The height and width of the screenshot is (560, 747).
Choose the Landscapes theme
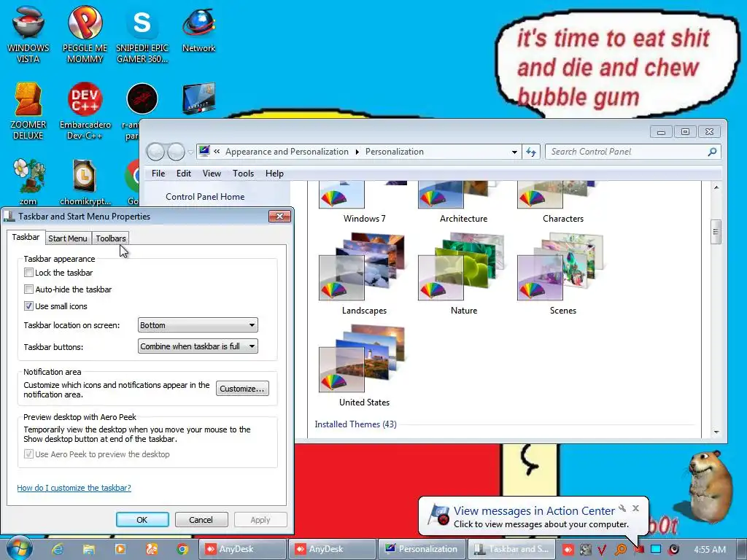coord(364,274)
